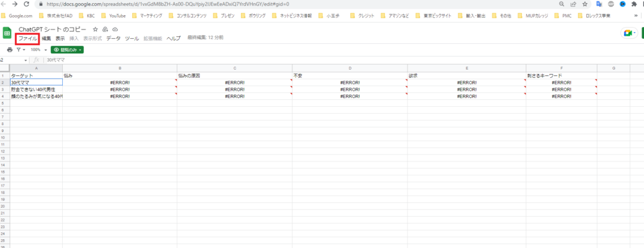The width and height of the screenshot is (644, 248).
Task: Select the header cell 欲求
Action: [467, 76]
